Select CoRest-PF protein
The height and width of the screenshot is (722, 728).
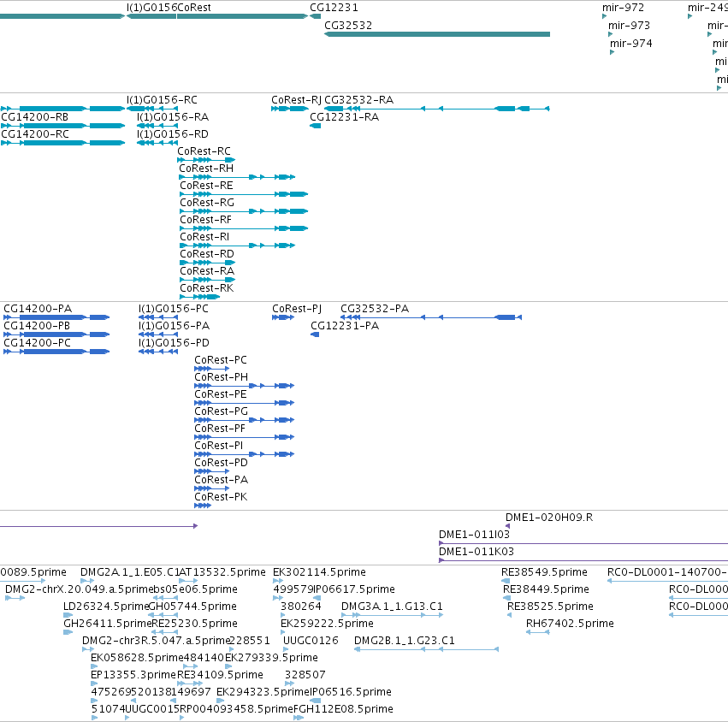coord(244,438)
